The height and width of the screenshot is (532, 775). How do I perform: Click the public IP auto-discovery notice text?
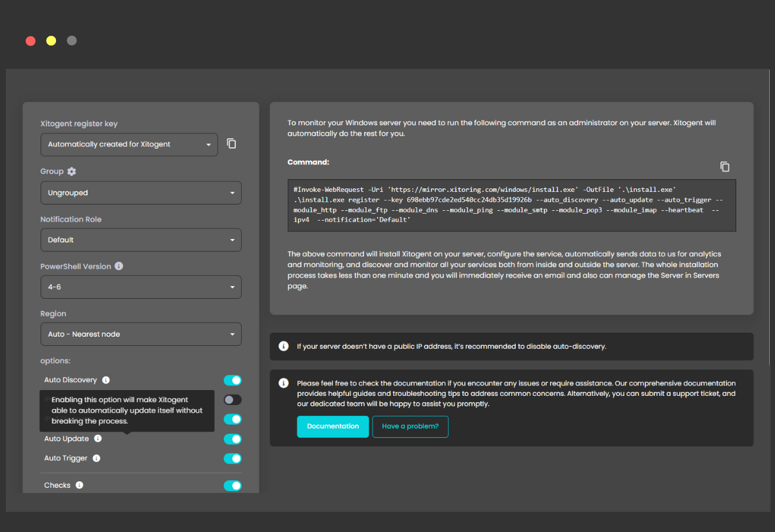[x=451, y=346]
